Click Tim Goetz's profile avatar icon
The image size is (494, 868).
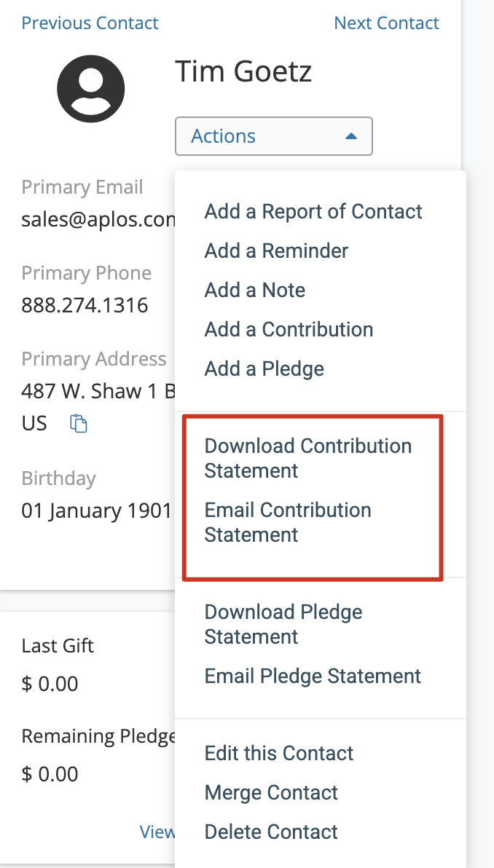[91, 89]
